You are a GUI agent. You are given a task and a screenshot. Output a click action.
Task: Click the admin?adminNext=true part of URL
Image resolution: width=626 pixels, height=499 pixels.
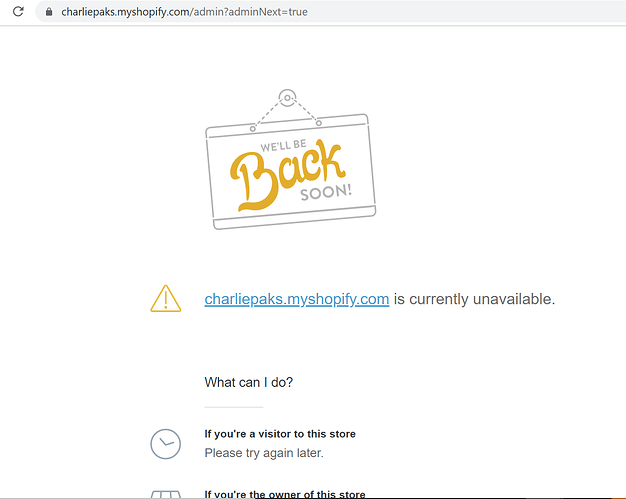pos(251,12)
